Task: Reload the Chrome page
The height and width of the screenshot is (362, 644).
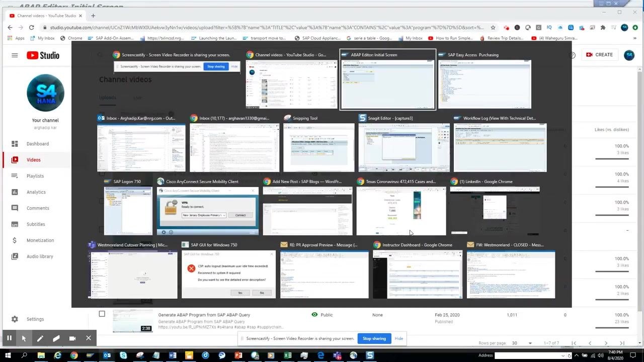Action: click(x=31, y=28)
